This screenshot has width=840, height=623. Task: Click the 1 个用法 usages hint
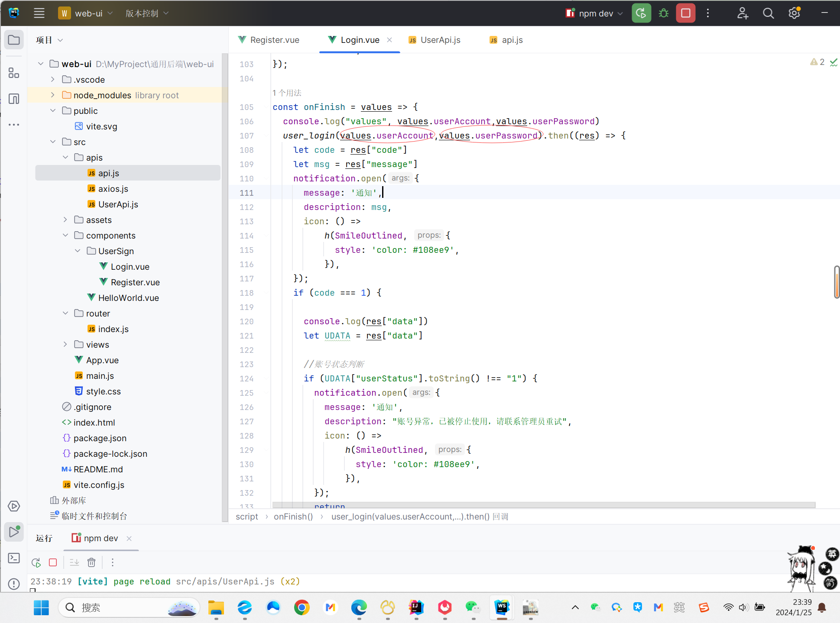287,93
